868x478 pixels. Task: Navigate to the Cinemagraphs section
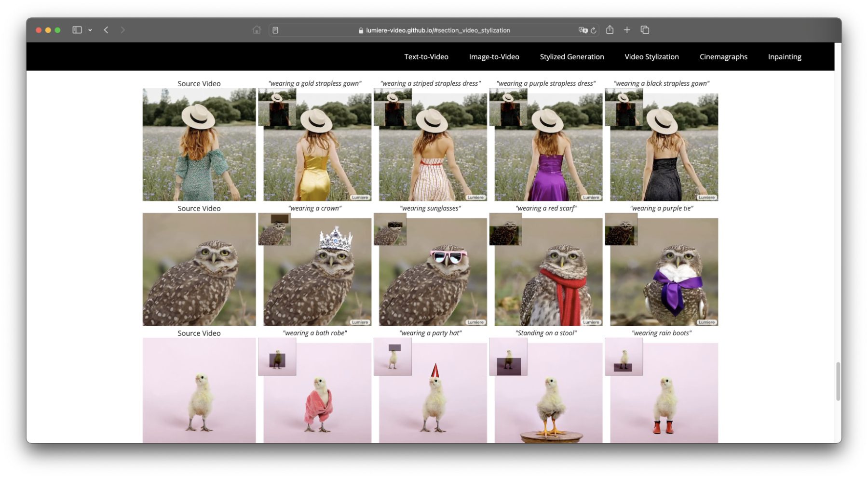coord(723,57)
